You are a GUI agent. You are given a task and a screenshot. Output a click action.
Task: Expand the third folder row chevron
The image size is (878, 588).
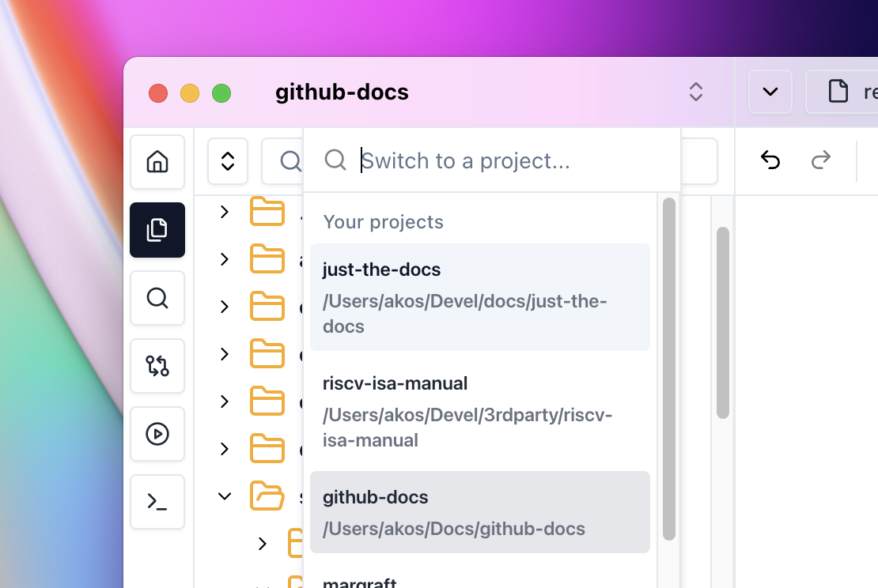coord(225,307)
